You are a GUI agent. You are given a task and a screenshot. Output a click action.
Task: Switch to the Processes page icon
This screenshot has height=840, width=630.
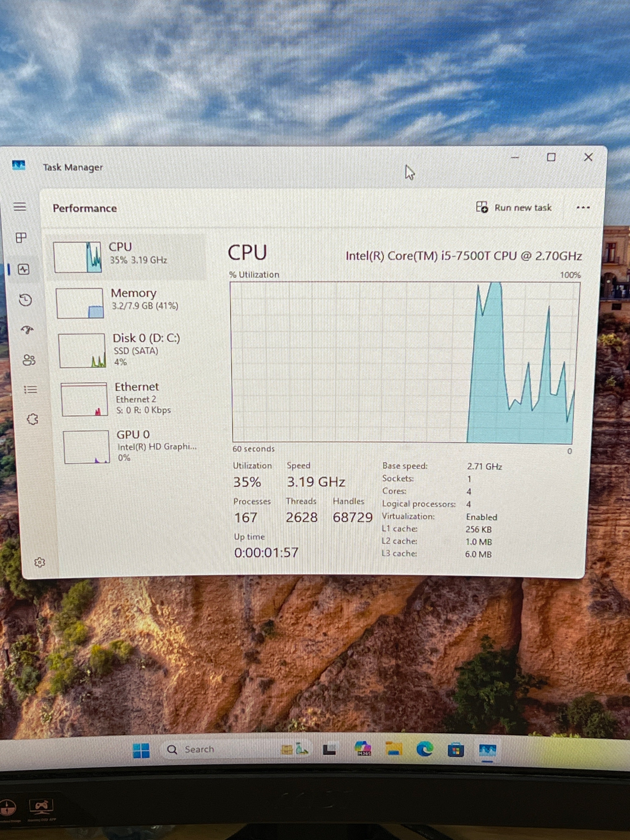coord(21,238)
